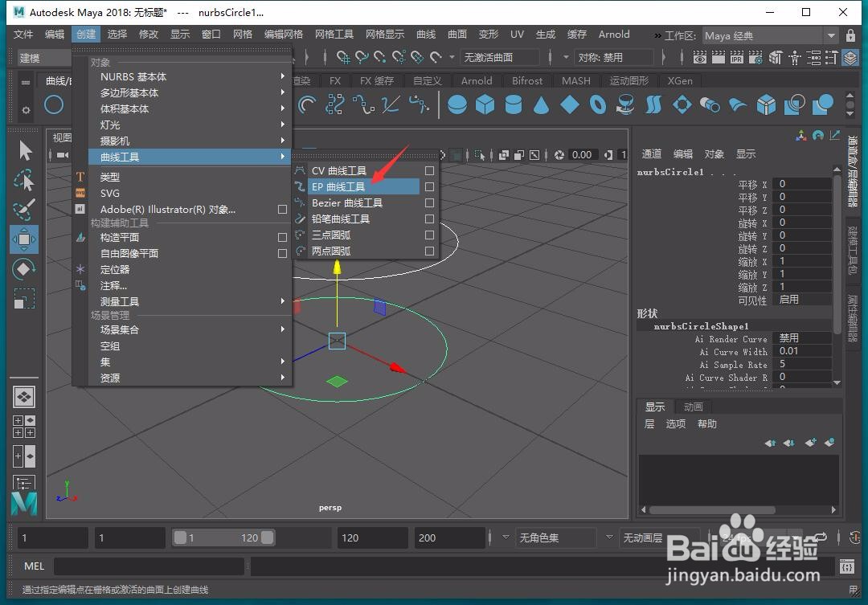
Task: Click the playback end time 200 field
Action: (450, 538)
